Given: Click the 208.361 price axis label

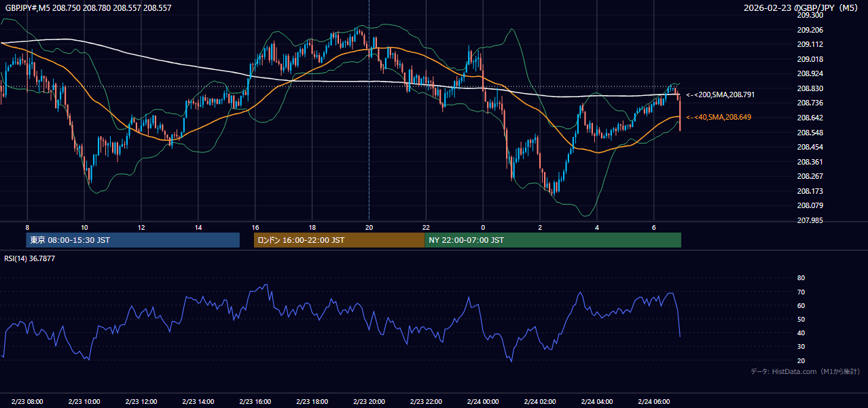Looking at the screenshot, I should (810, 162).
